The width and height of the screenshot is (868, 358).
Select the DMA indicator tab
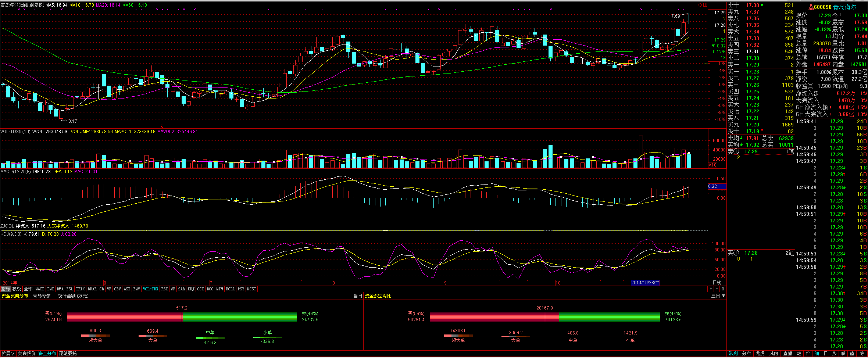(x=60, y=289)
